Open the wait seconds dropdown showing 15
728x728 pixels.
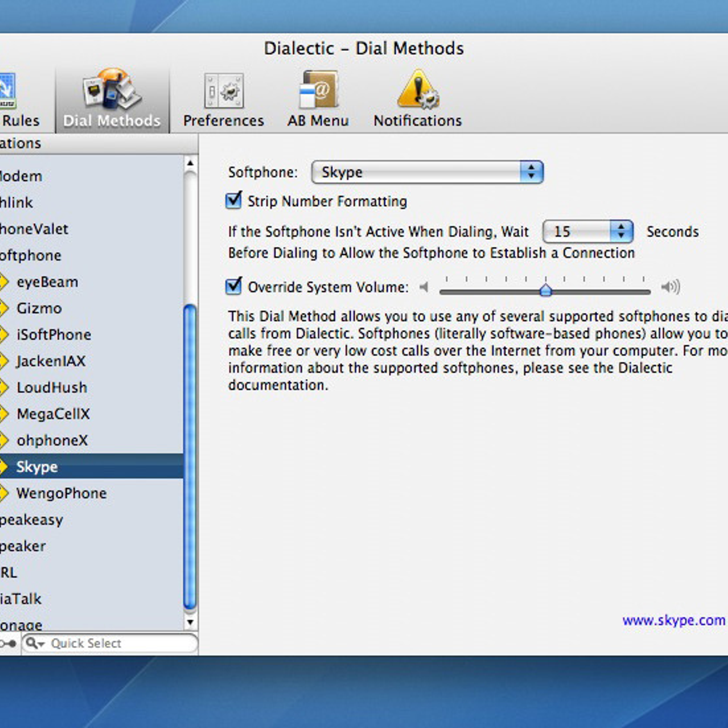587,232
